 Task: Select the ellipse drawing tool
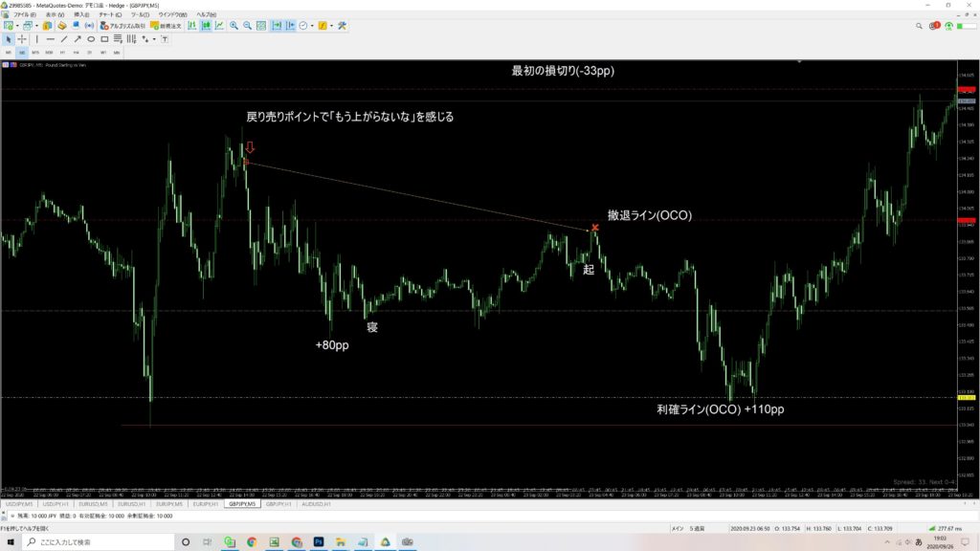[91, 39]
